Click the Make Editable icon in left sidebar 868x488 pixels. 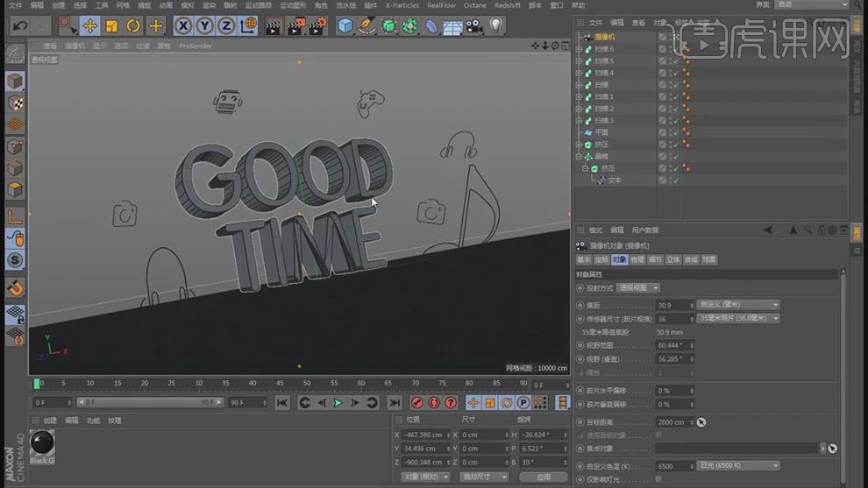click(x=15, y=53)
